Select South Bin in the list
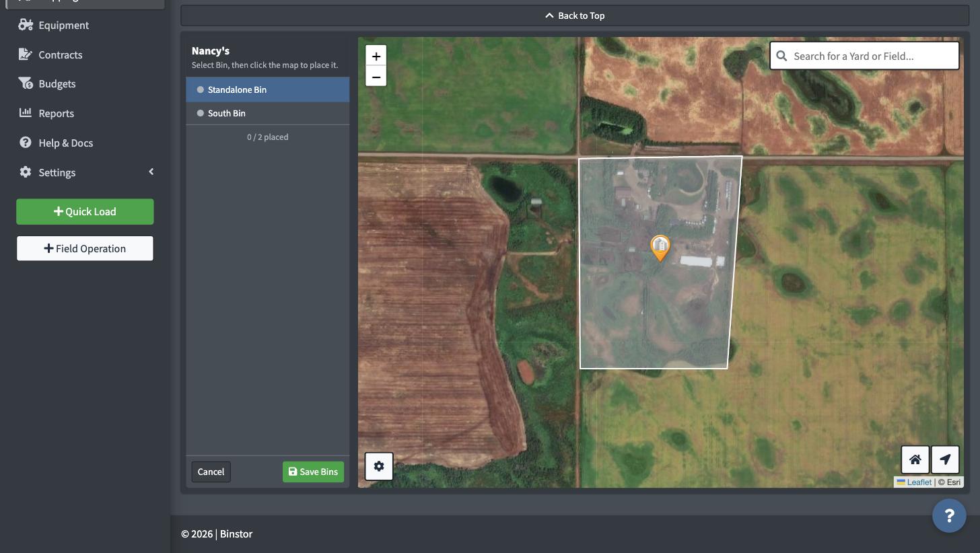The width and height of the screenshot is (980, 553). click(267, 113)
